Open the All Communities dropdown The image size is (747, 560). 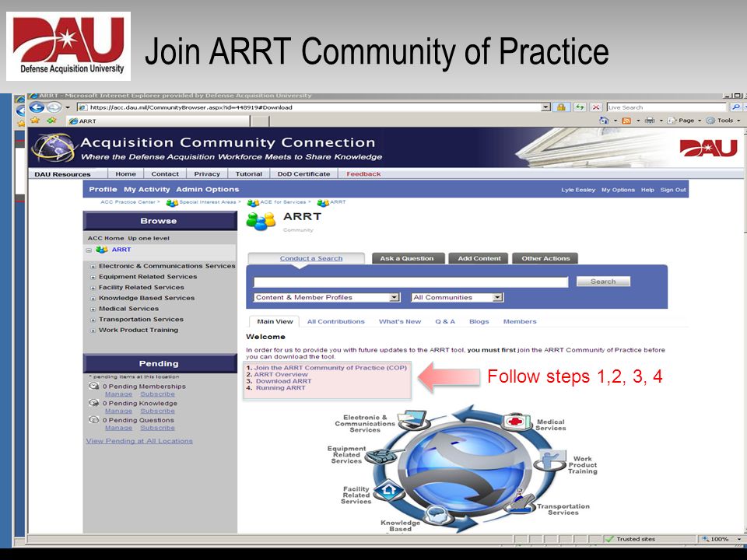pos(457,297)
